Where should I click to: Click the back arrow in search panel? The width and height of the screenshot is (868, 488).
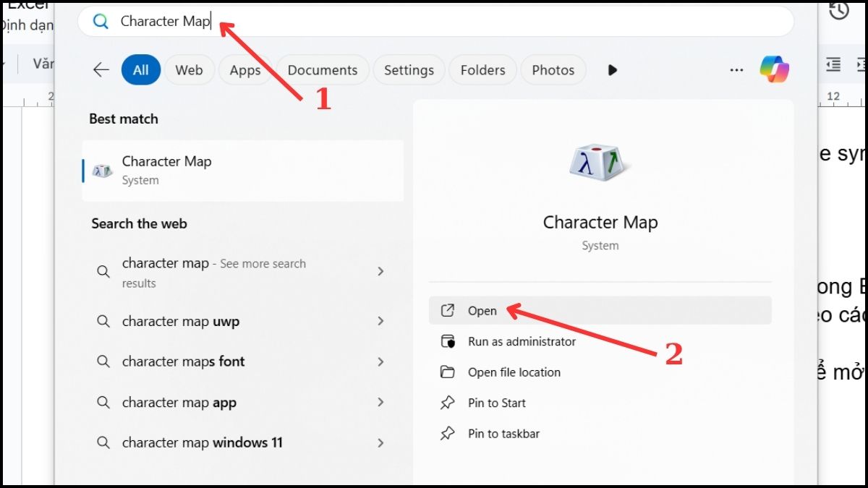click(101, 70)
